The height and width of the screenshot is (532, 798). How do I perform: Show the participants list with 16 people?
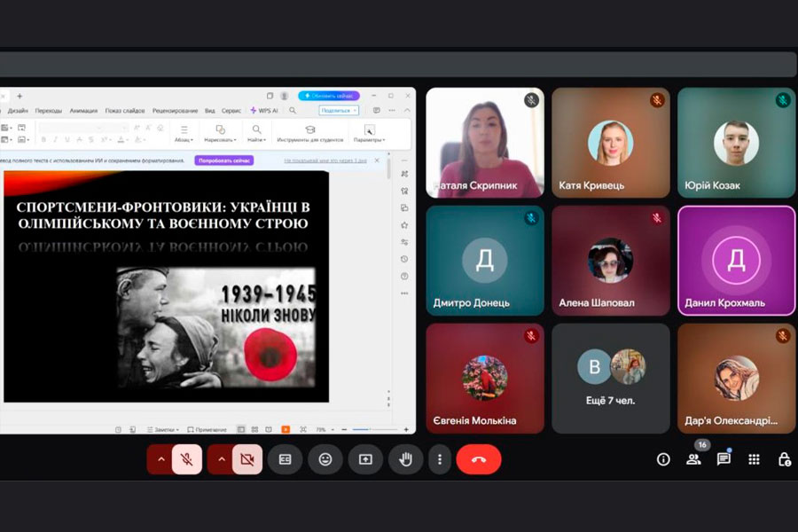pyautogui.click(x=693, y=459)
